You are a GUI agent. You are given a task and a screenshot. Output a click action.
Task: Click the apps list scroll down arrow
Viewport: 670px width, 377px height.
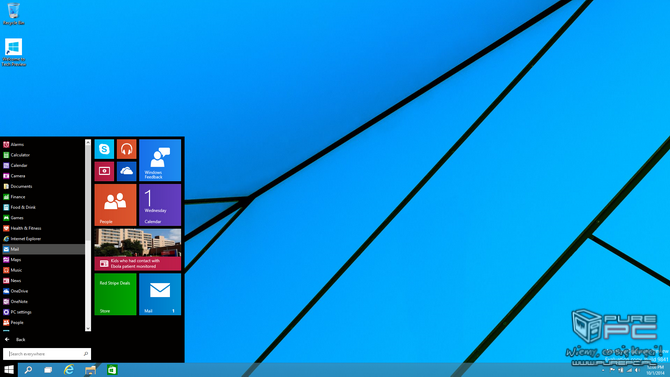tap(88, 328)
